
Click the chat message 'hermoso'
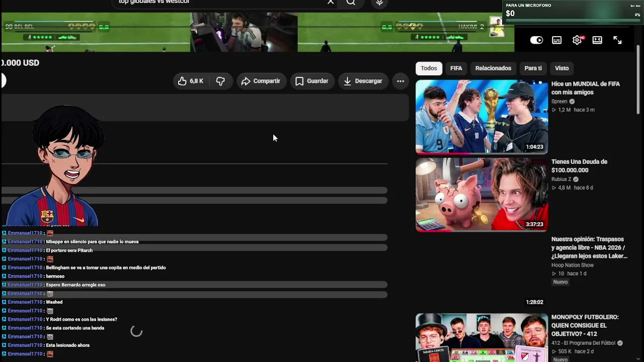55,276
